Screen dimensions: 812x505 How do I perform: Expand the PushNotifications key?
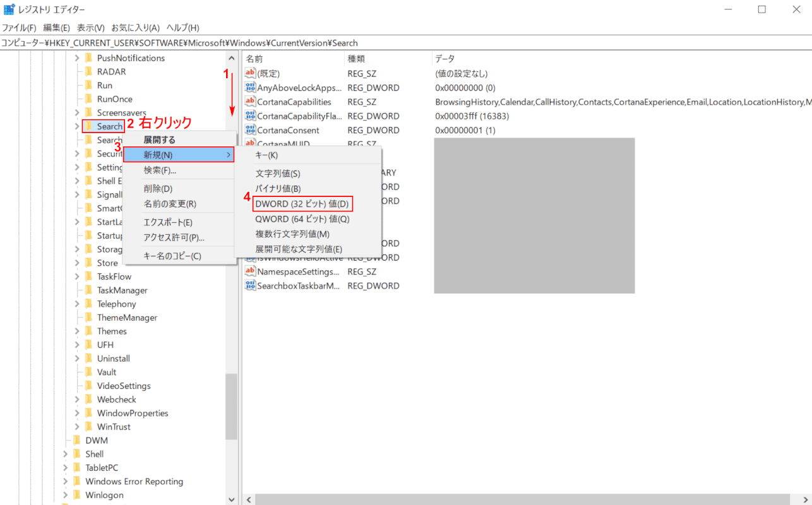pyautogui.click(x=77, y=58)
